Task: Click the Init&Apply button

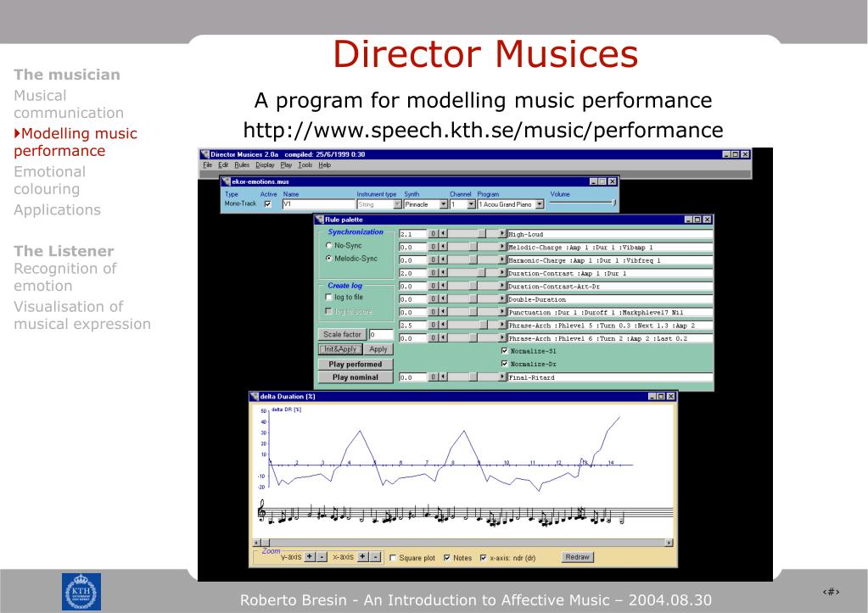Action: [340, 349]
